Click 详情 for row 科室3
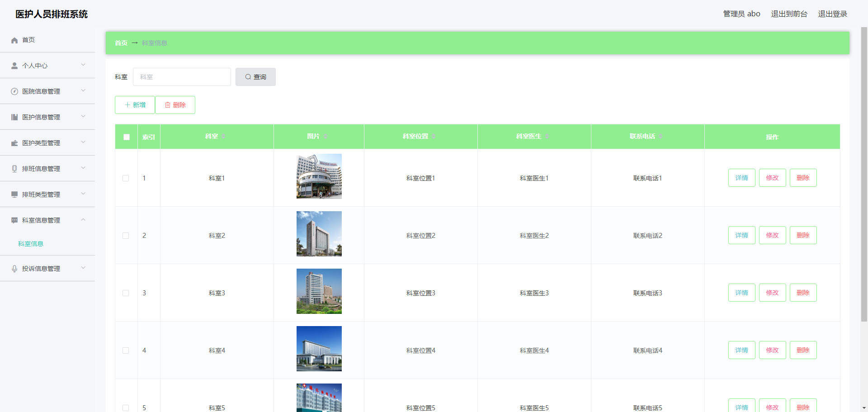Viewport: 868px width, 412px height. (741, 293)
